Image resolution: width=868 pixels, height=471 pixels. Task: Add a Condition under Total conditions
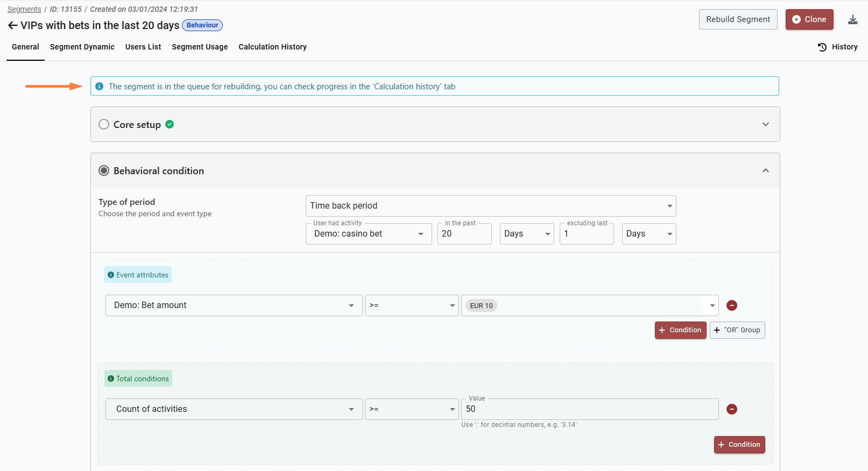point(739,445)
